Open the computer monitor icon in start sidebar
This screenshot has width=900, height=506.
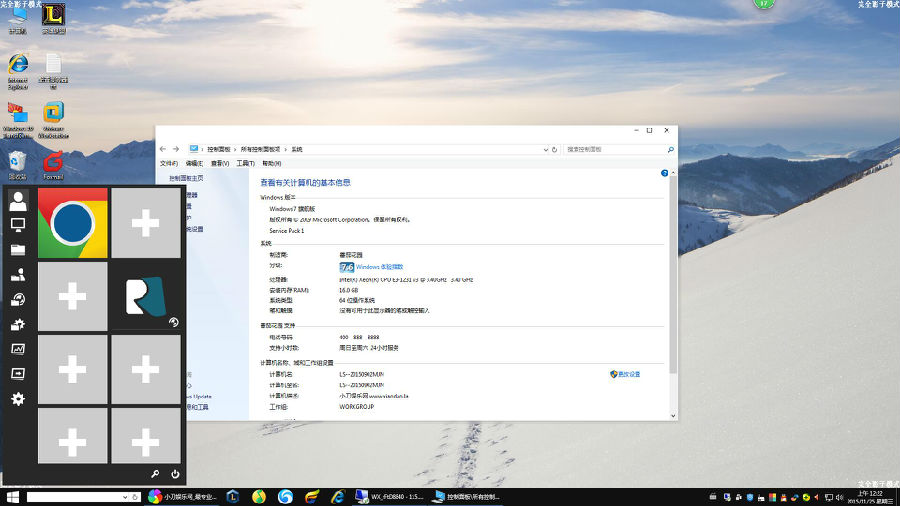click(x=17, y=225)
